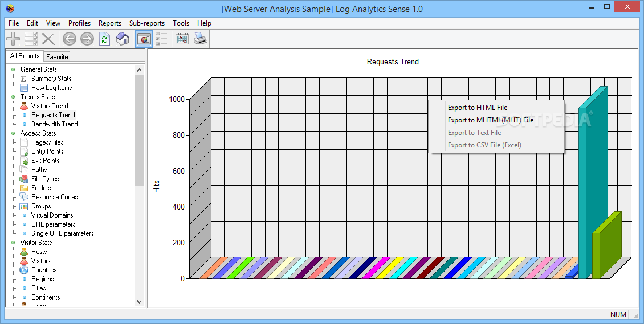Select the Response Codes speech bubble icon
This screenshot has height=324, width=644.
[24, 197]
